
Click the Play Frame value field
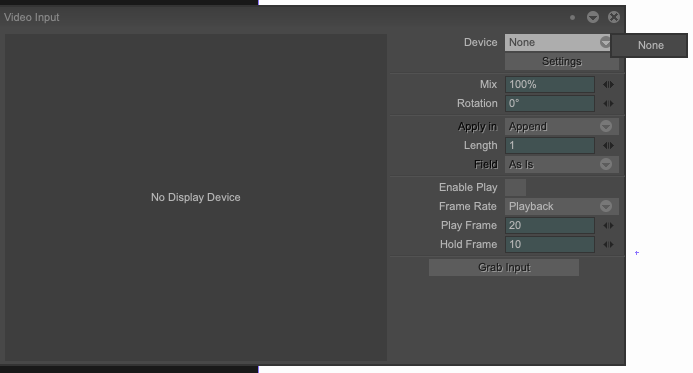click(x=550, y=225)
